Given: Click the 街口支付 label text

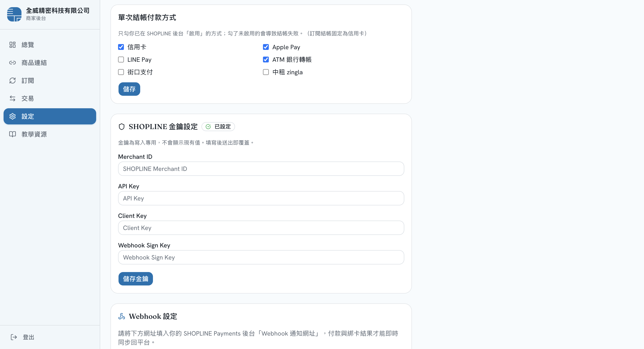Looking at the screenshot, I should (140, 72).
